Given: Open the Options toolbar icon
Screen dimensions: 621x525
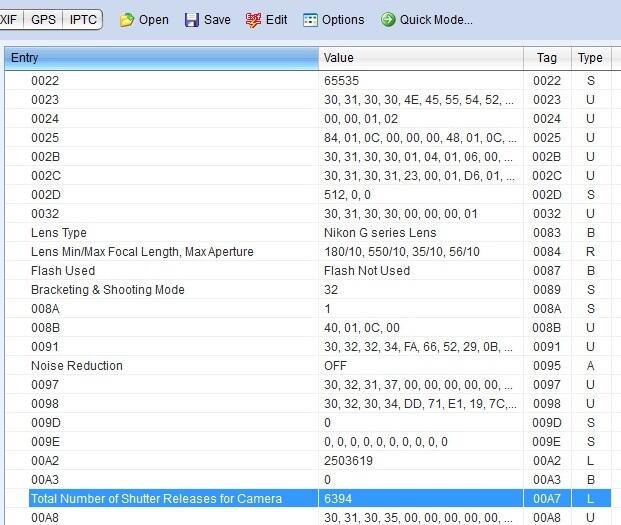Looking at the screenshot, I should pyautogui.click(x=310, y=20).
